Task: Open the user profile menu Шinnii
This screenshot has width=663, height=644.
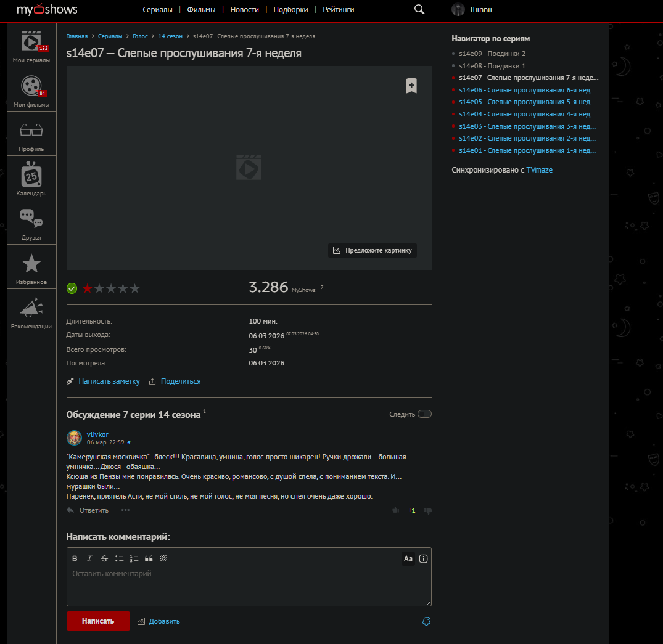Action: 472,9
